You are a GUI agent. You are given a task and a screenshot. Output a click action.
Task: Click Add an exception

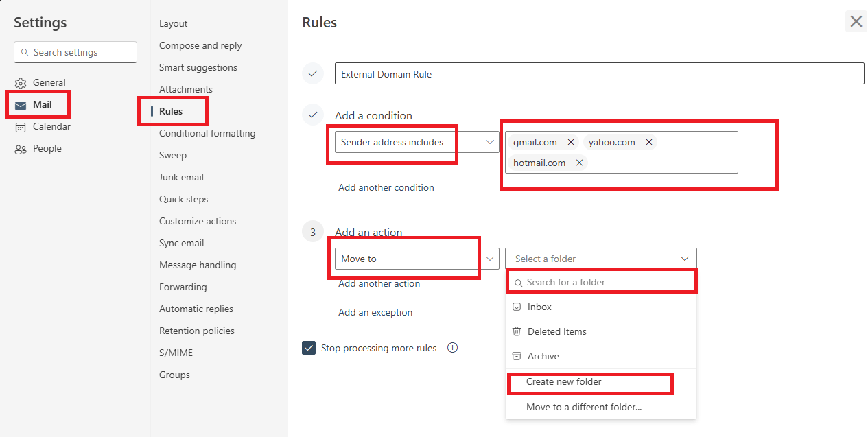pos(375,312)
